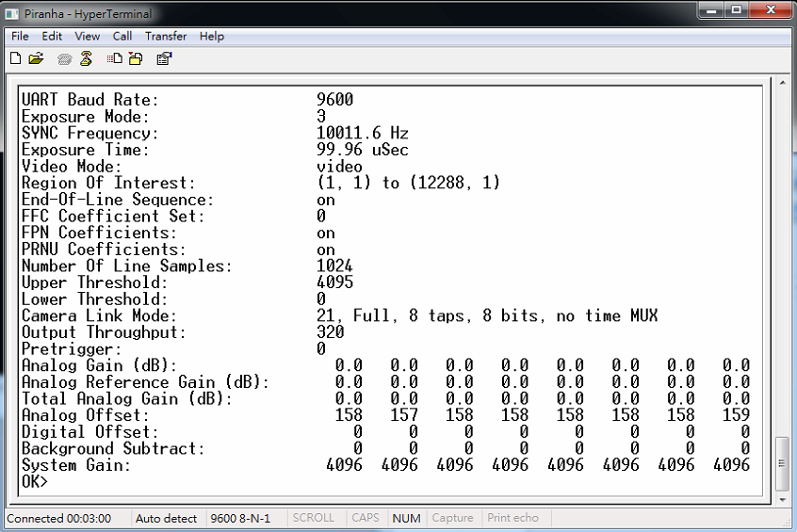Open the Help menu

pos(211,36)
